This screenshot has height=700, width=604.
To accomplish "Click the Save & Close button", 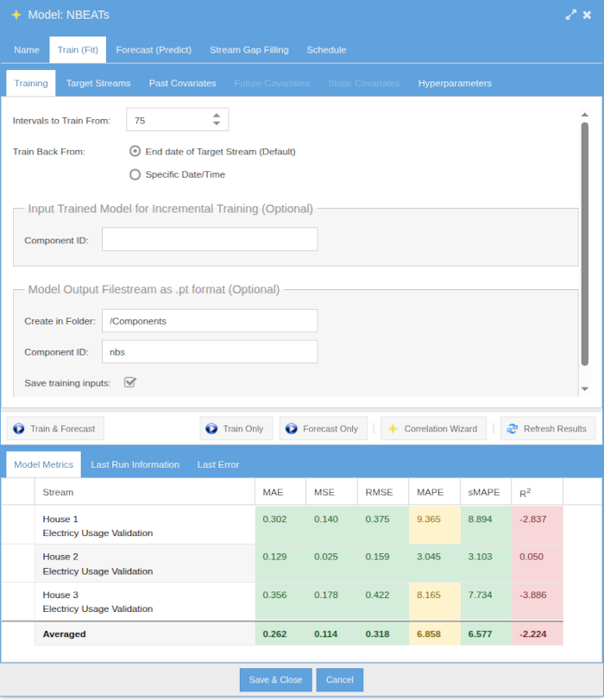I will point(275,679).
